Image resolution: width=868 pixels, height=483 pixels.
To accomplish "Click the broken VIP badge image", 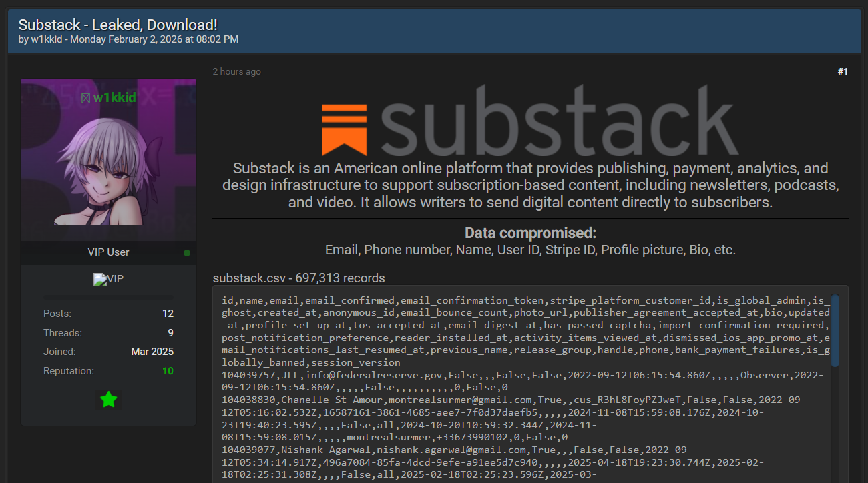I will 108,280.
